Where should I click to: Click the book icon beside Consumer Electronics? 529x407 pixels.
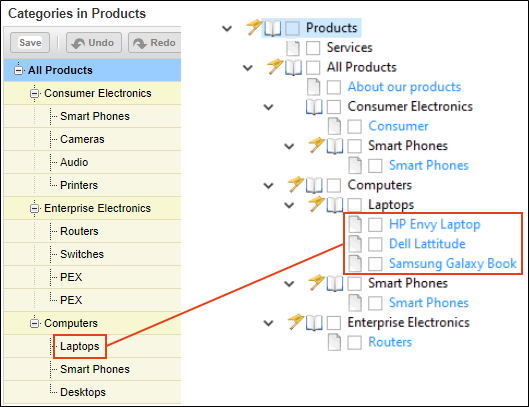[314, 107]
